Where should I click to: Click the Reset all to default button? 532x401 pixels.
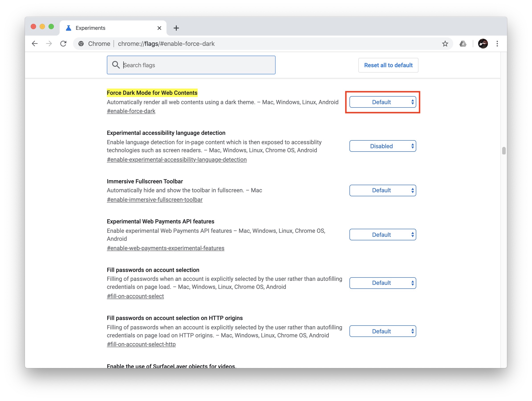click(x=388, y=65)
